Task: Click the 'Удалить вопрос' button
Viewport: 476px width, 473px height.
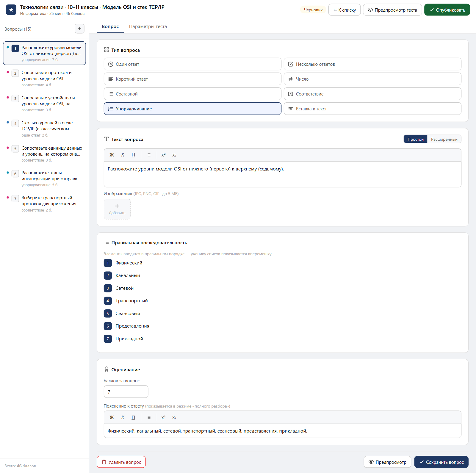Action: (x=121, y=462)
